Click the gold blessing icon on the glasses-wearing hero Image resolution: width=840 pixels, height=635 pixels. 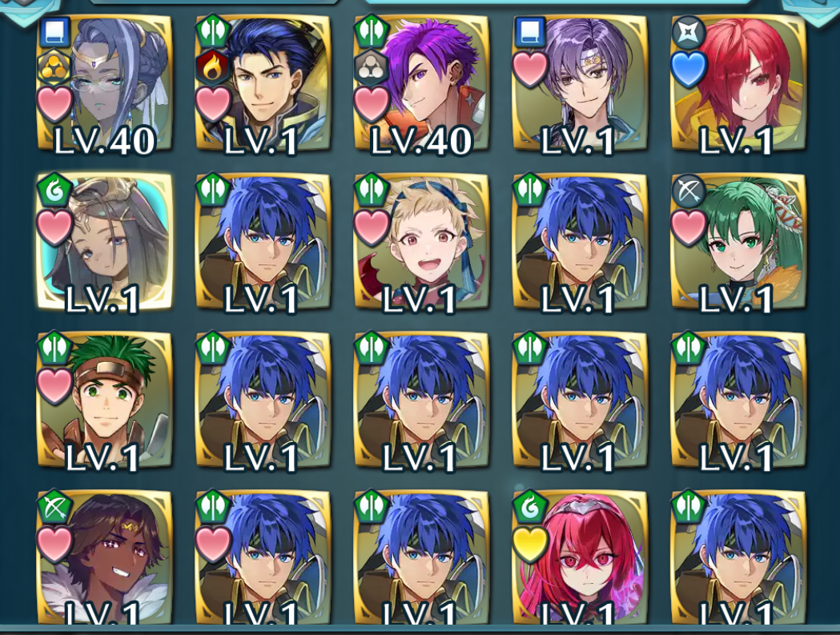(54, 67)
